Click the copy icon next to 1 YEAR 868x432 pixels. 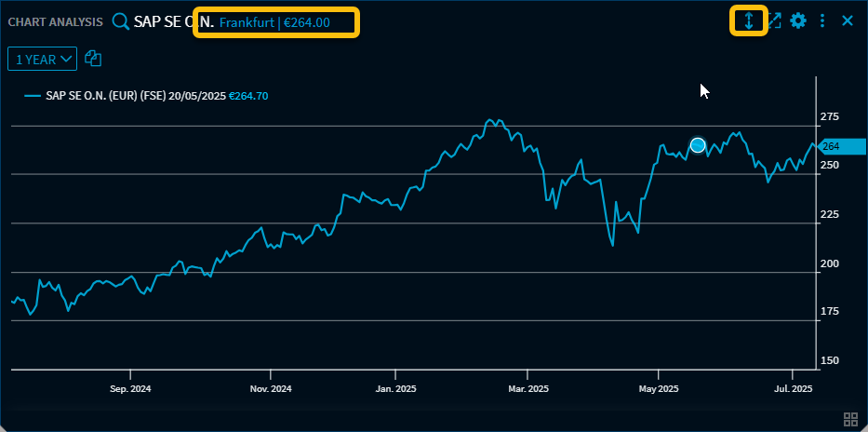coord(93,59)
